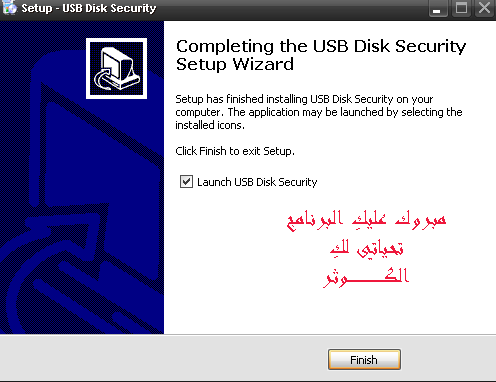The image size is (496, 382).
Task: Close the Setup window with X
Action: coord(484,8)
